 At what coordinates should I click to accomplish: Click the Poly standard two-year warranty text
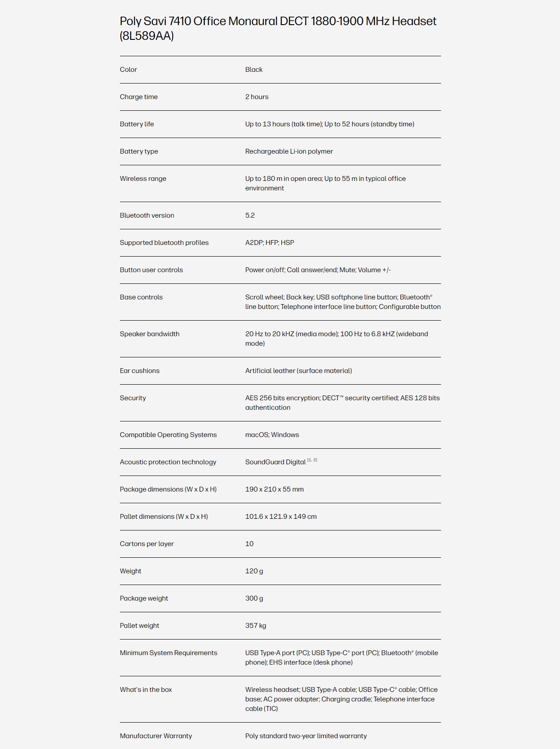306,736
